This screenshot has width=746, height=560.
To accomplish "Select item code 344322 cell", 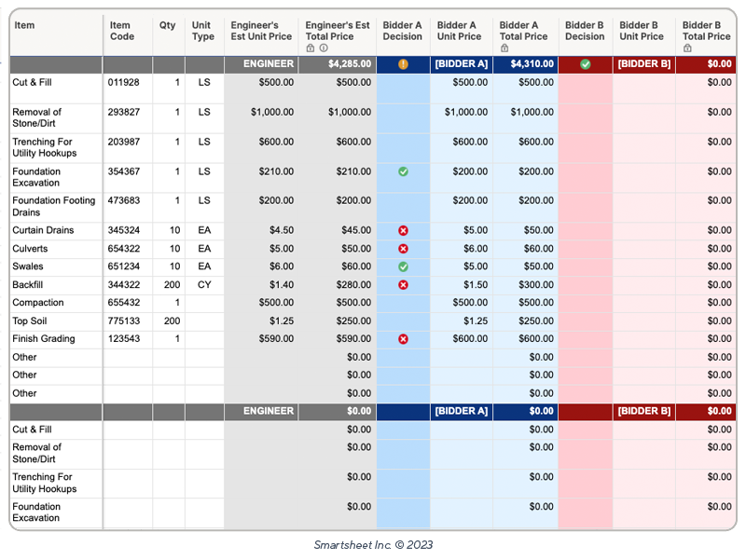I will pos(128,285).
